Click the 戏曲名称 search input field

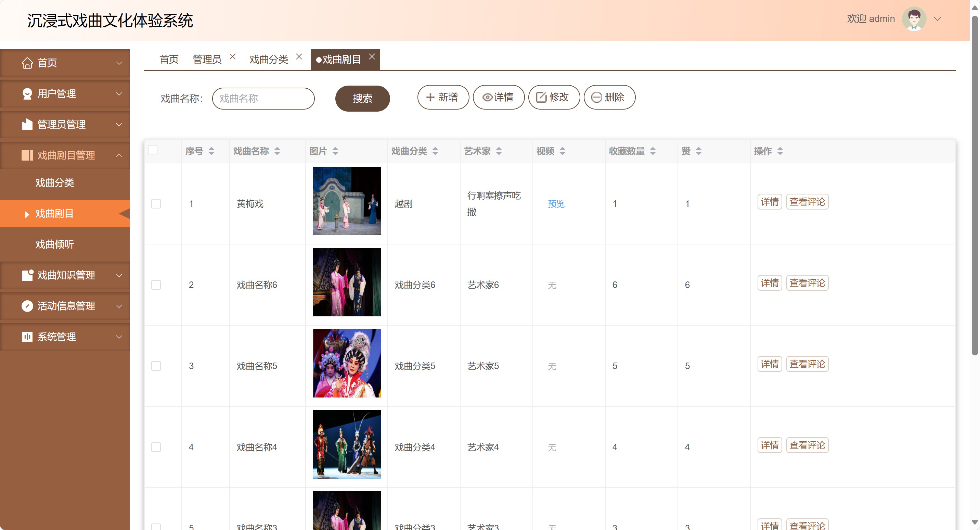[263, 99]
